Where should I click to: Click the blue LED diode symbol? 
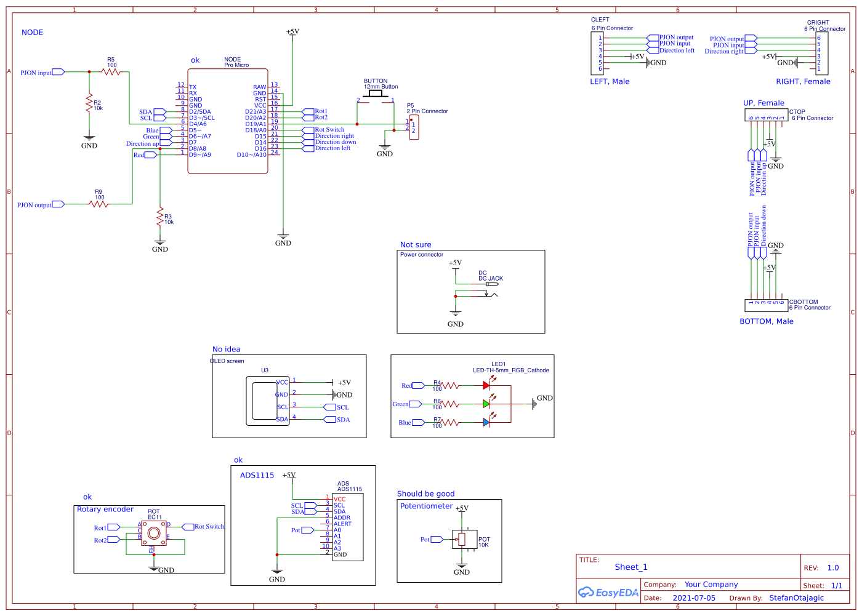click(486, 423)
